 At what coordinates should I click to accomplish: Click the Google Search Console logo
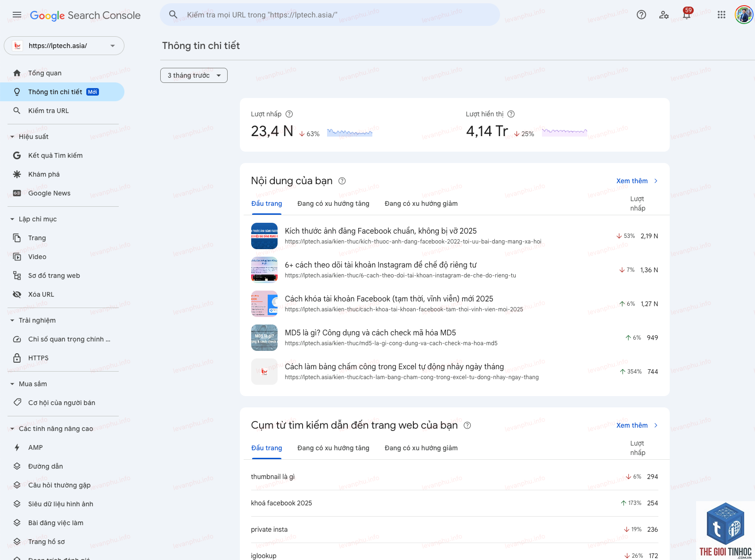[85, 15]
